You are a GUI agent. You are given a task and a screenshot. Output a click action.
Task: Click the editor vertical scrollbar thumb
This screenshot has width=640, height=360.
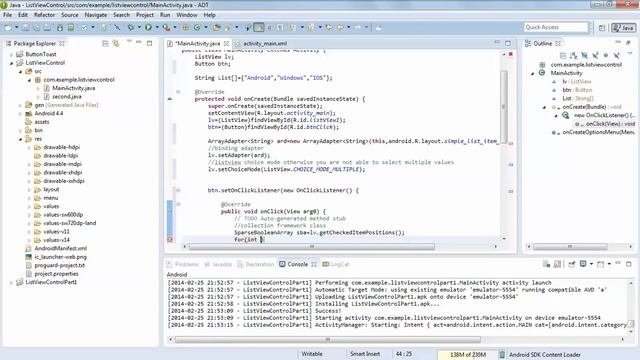(x=504, y=106)
